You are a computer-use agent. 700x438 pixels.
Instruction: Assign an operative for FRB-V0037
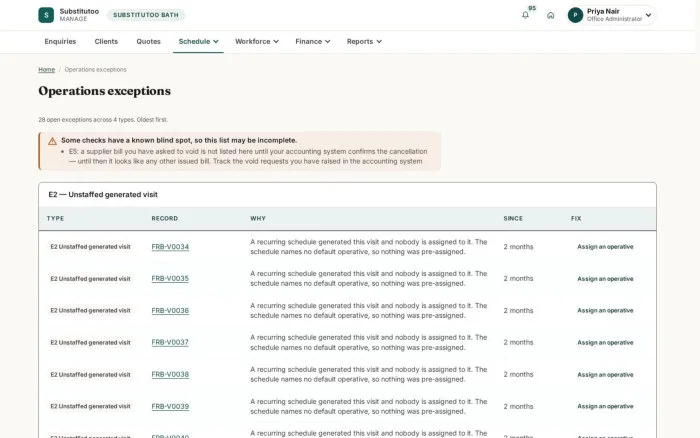605,342
